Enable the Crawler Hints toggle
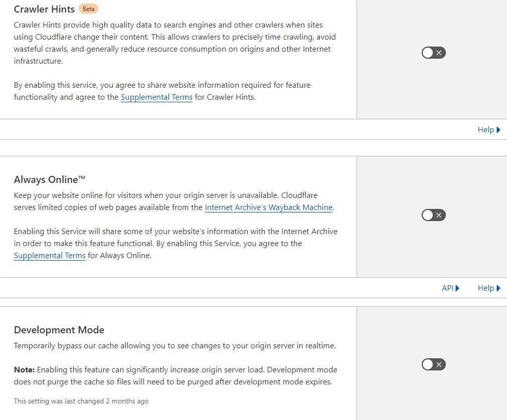Image resolution: width=507 pixels, height=420 pixels. 434,53
